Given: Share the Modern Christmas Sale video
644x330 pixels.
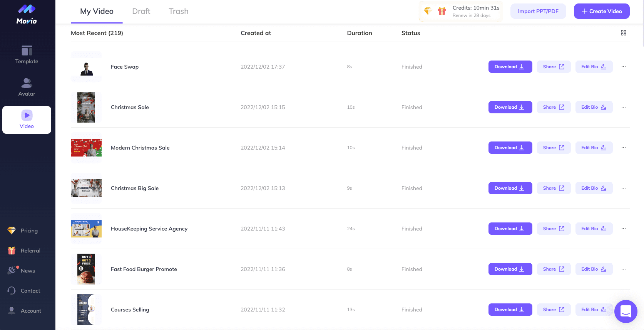Looking at the screenshot, I should click(554, 148).
